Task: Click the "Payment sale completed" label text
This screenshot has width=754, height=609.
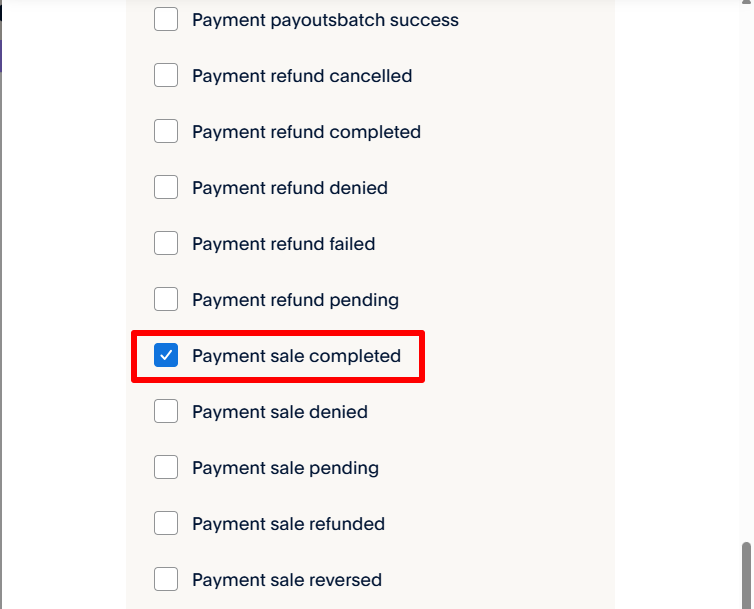Action: point(296,356)
